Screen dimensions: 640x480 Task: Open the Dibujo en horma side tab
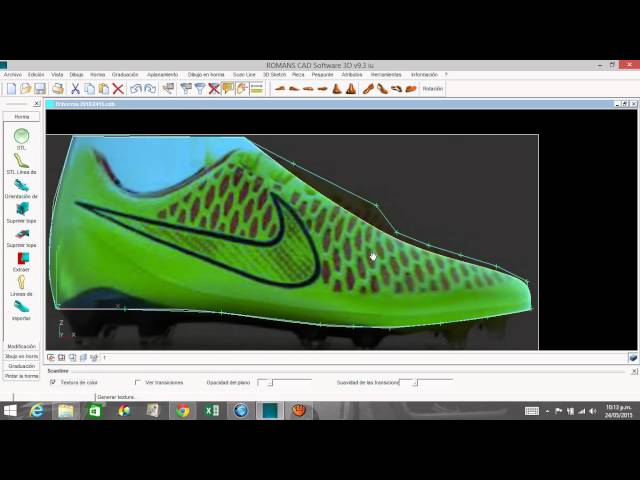22,356
